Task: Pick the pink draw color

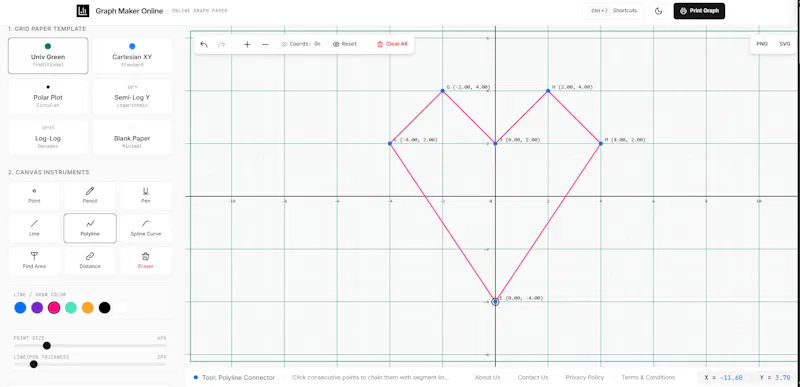Action: tap(54, 307)
